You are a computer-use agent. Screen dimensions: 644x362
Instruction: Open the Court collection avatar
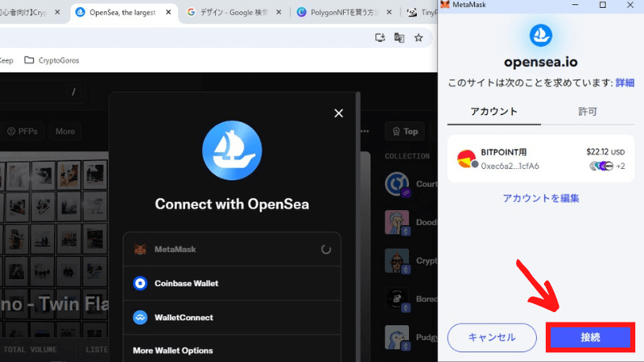coord(397,184)
